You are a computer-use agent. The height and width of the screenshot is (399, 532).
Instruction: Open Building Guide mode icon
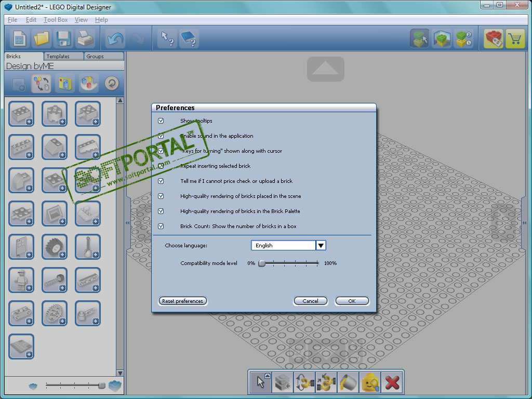coord(463,38)
